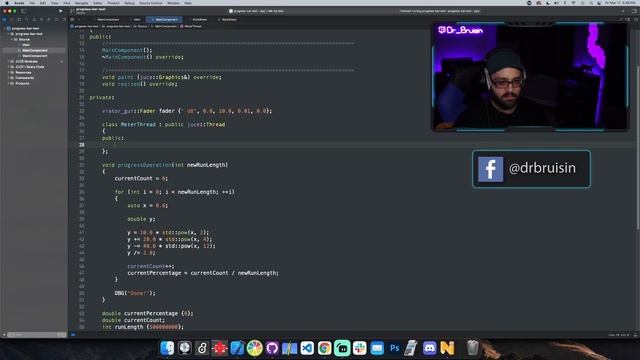Open Photoshop from the Dock
640x360 pixels.
point(395,348)
